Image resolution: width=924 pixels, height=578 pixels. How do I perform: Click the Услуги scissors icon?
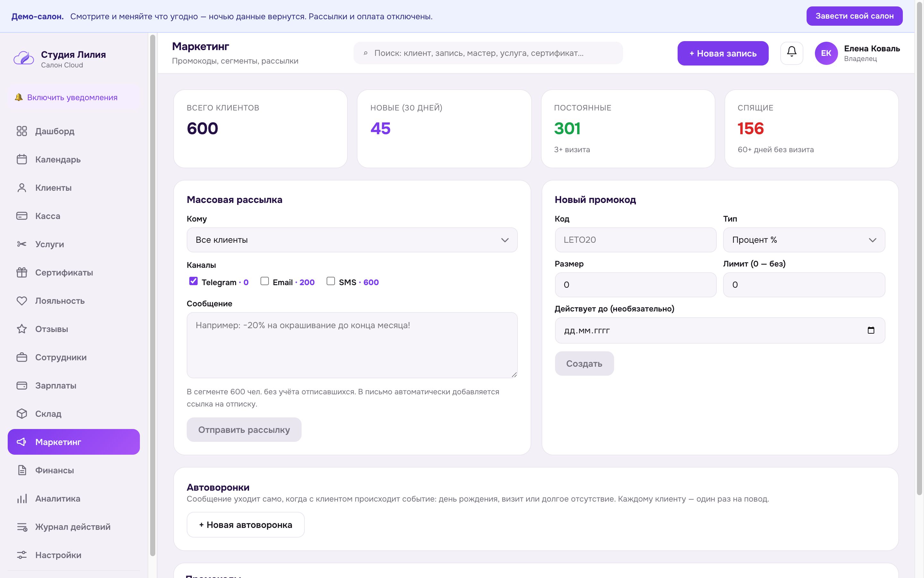pos(22,244)
